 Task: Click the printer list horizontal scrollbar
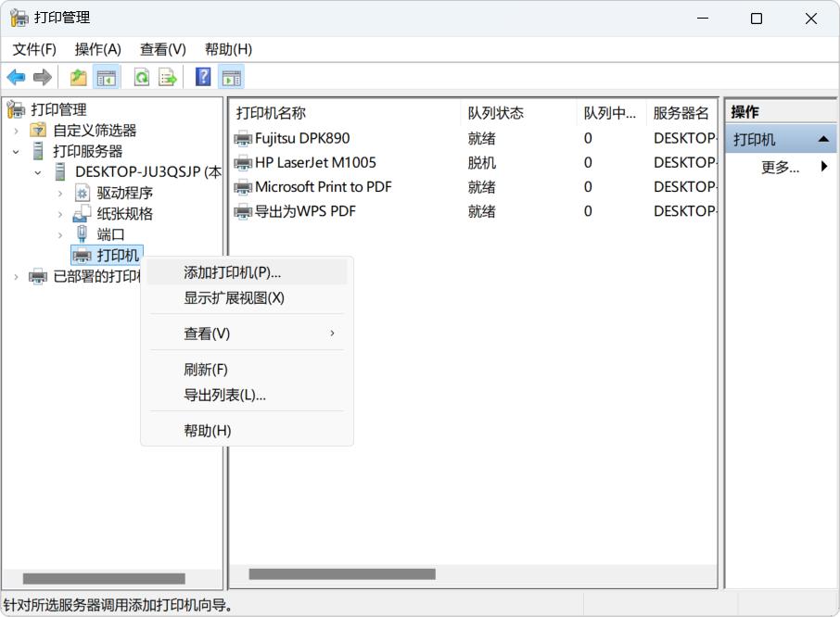[341, 574]
